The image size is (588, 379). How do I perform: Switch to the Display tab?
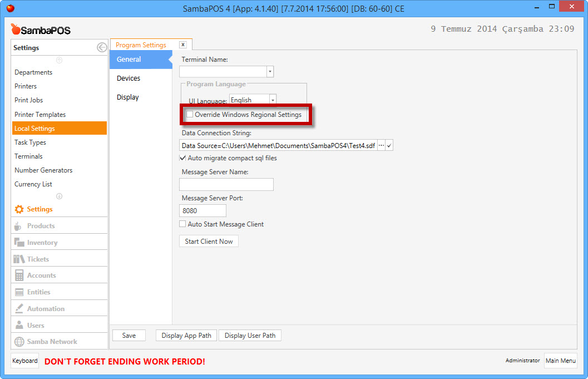tap(128, 97)
